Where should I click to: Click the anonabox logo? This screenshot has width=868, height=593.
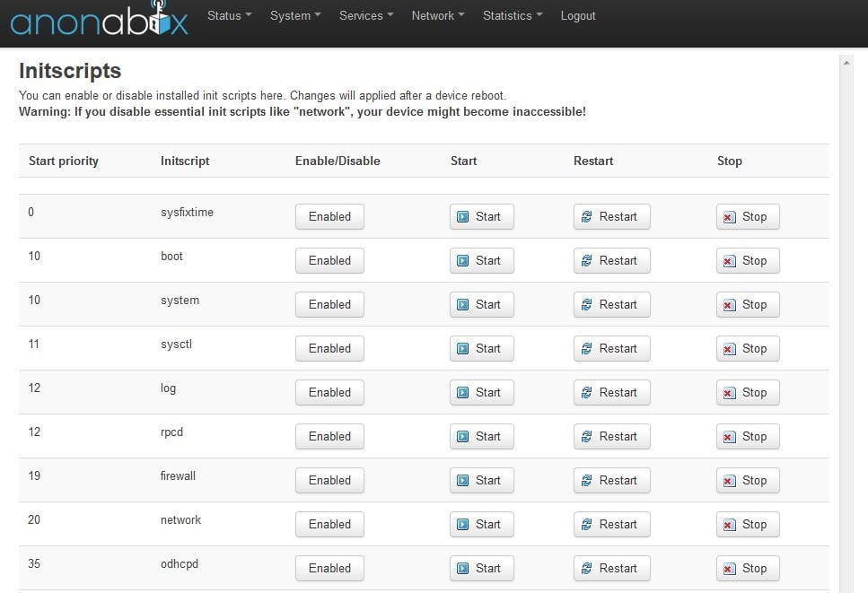[99, 20]
